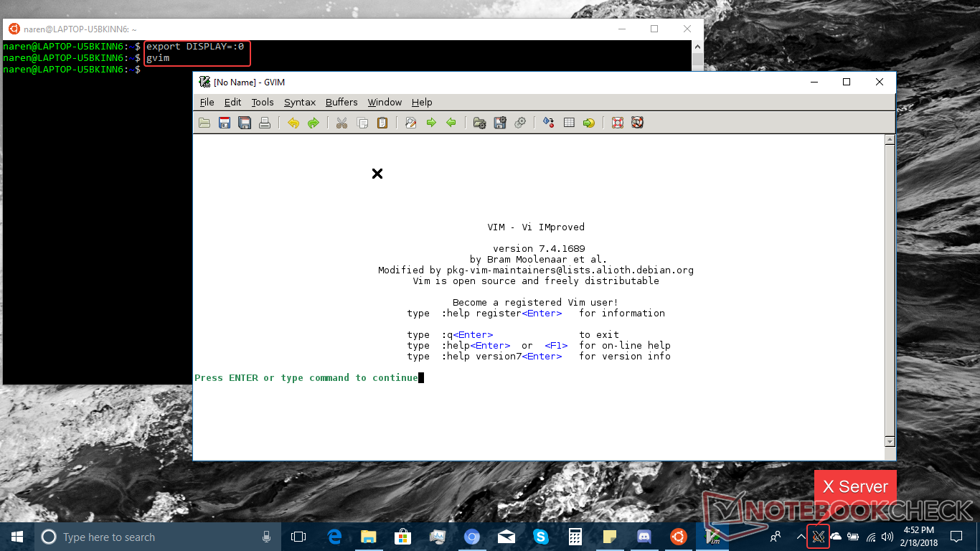Build tags using the grid toolbar icon
Image resolution: width=980 pixels, height=551 pixels.
tap(569, 123)
